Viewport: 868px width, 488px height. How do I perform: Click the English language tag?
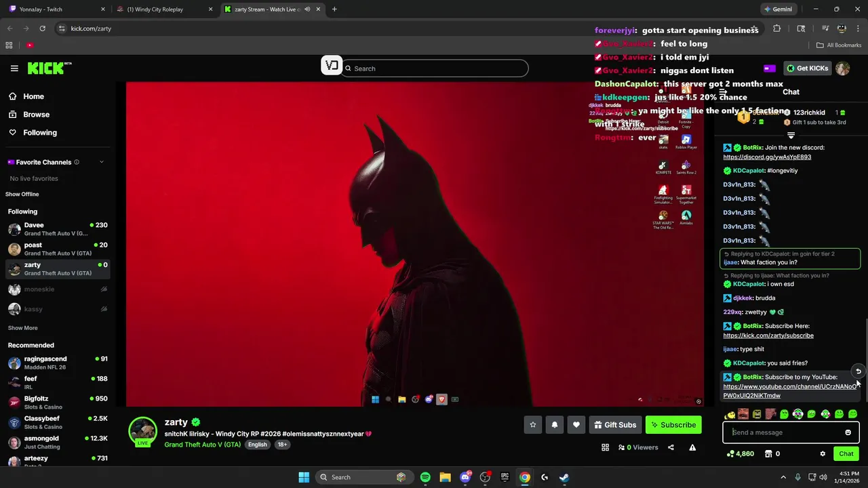pos(257,445)
